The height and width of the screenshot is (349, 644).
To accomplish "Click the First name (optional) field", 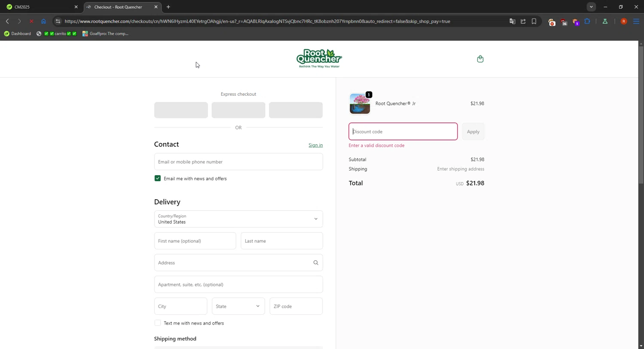I will 195,241.
